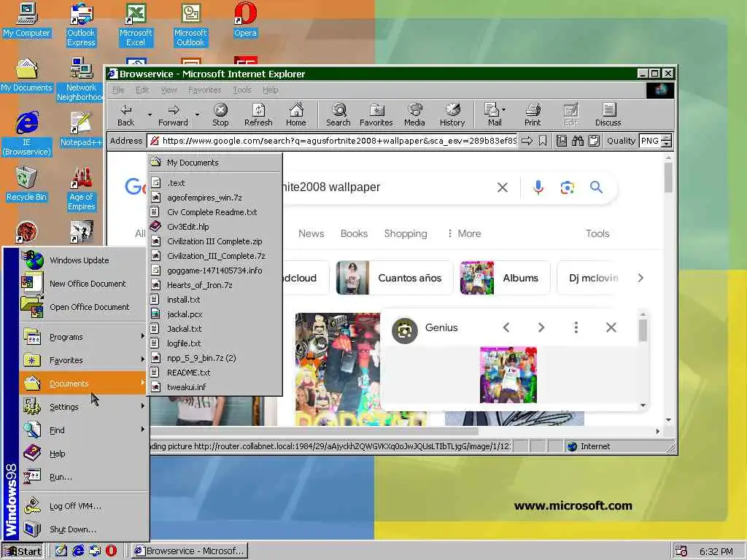Viewport: 747px width, 560px height.
Task: Click the Browservice taskbar button
Action: (189, 551)
